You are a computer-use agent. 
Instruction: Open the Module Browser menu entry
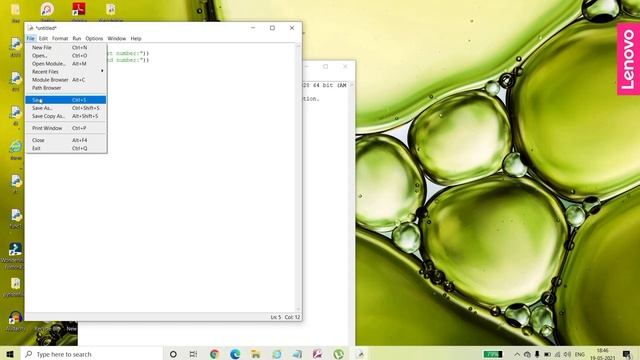click(66, 80)
